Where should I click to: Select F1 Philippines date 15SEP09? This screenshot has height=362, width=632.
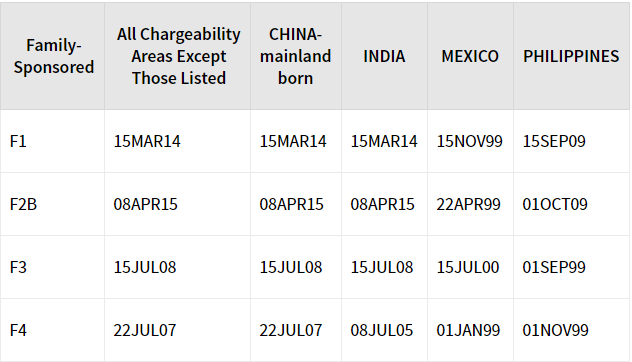[x=554, y=141]
